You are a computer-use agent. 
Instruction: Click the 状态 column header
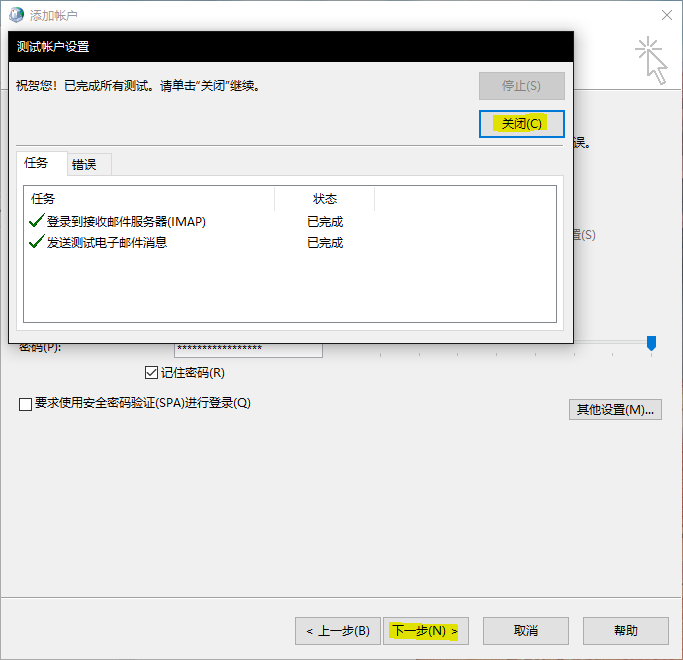(x=325, y=199)
